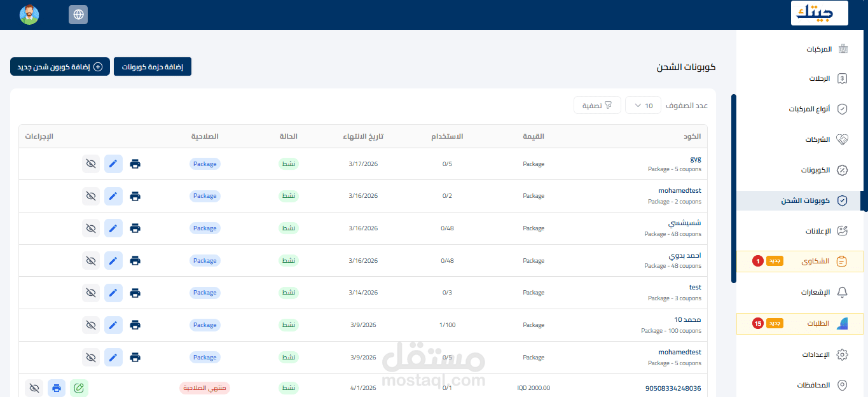This screenshot has height=397, width=868.
Task: Click the 0/3 usage cell
Action: pos(447,293)
